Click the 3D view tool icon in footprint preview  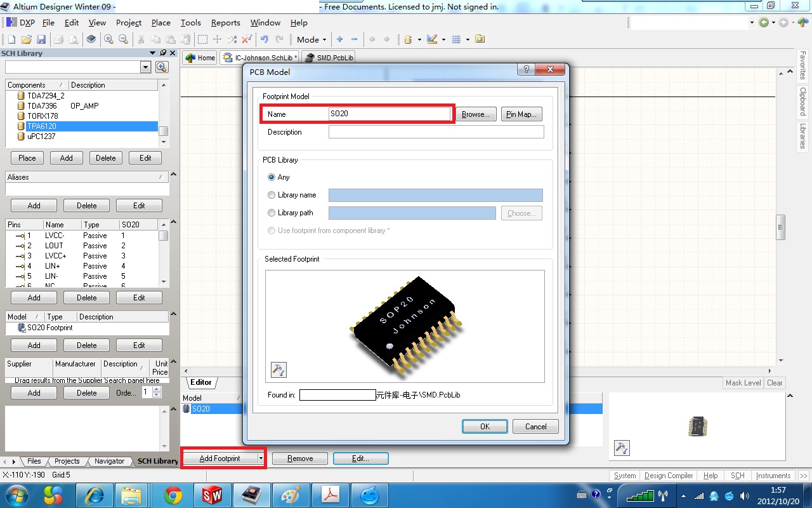[278, 370]
